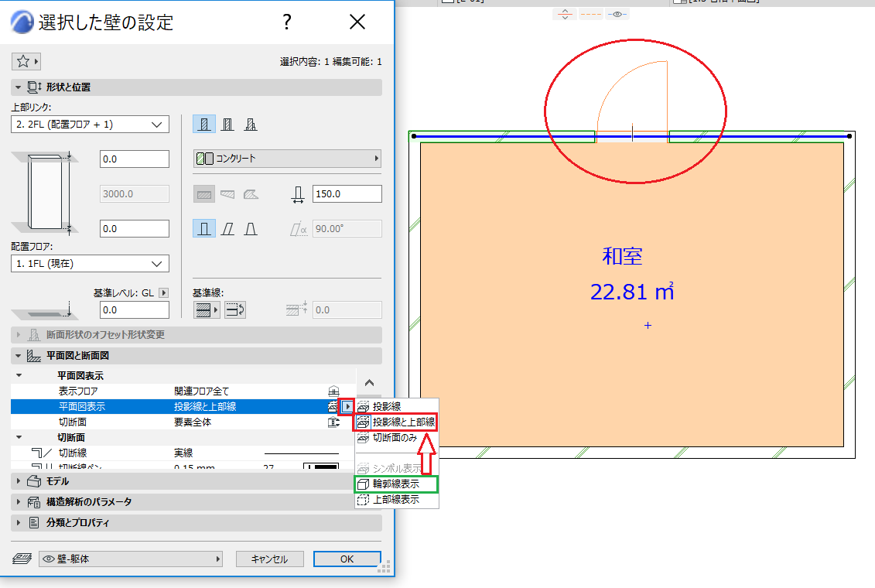Click the キャンセル button
The width and height of the screenshot is (875, 588).
pos(269,559)
